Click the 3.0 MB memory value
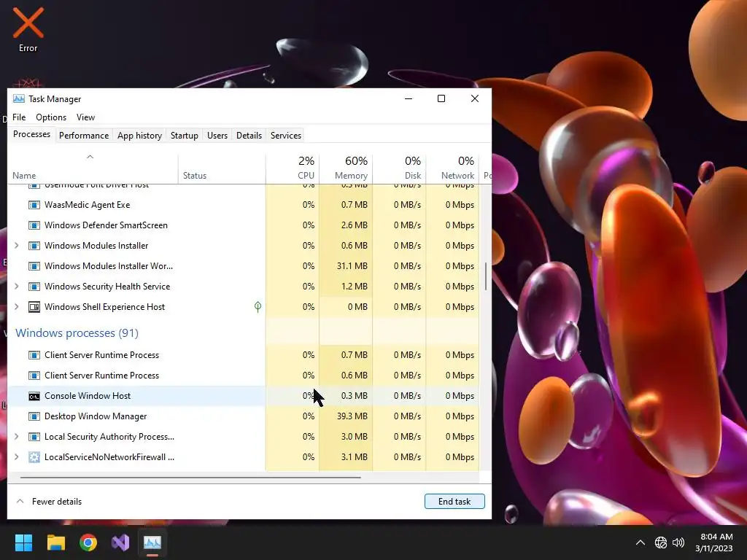 pyautogui.click(x=354, y=437)
